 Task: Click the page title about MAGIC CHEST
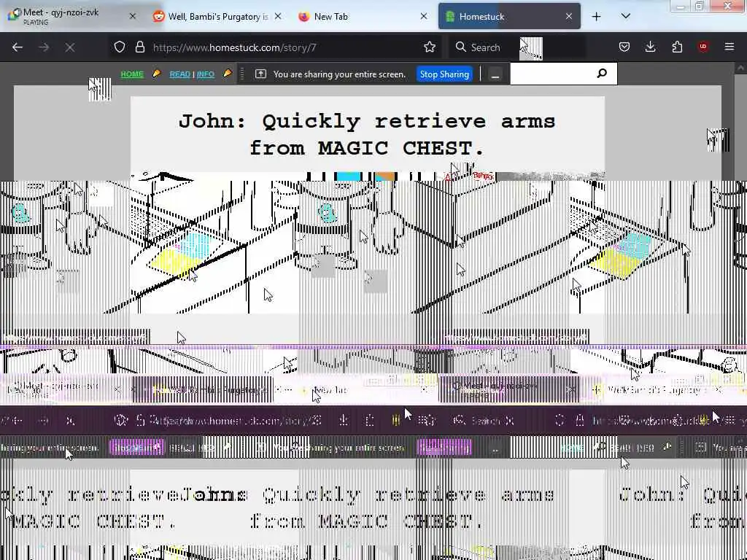coord(367,135)
